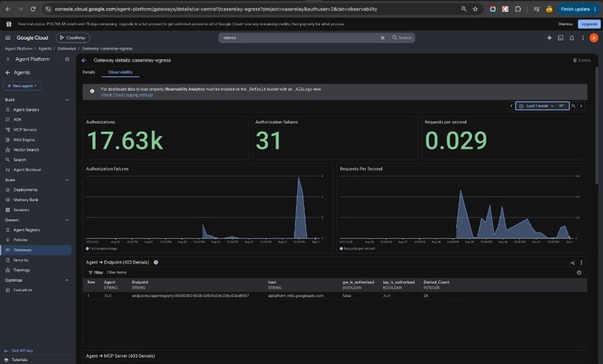This screenshot has height=364, width=603.
Task: Open the CaseRelay project picker
Action: tap(73, 37)
